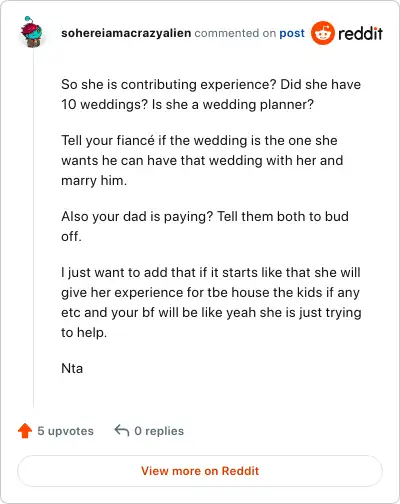The width and height of the screenshot is (400, 504).
Task: Click the "Also your dad is paying" paragraph
Action: 205,226
